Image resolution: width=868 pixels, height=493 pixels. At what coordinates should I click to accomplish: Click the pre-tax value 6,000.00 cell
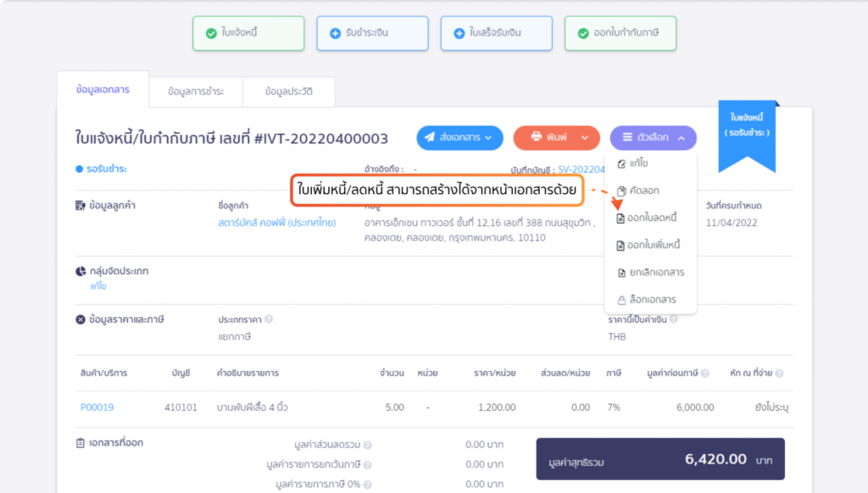point(695,407)
